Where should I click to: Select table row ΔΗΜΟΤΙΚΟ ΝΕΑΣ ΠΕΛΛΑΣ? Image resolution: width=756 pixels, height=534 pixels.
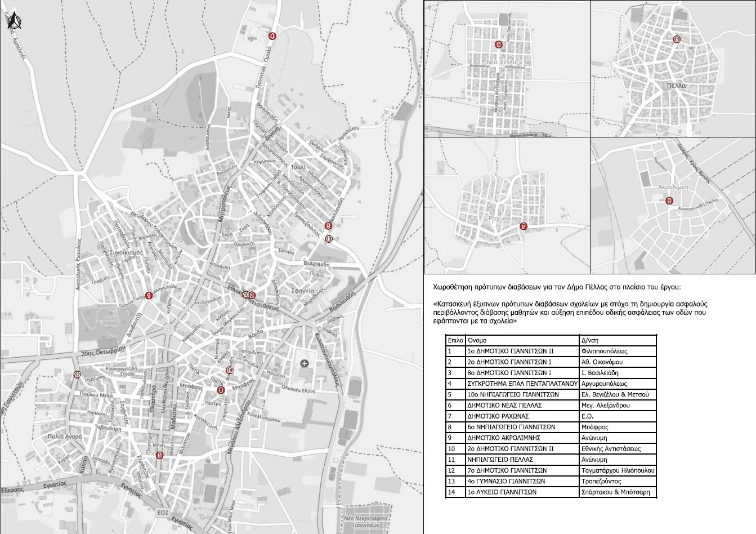[x=522, y=405]
